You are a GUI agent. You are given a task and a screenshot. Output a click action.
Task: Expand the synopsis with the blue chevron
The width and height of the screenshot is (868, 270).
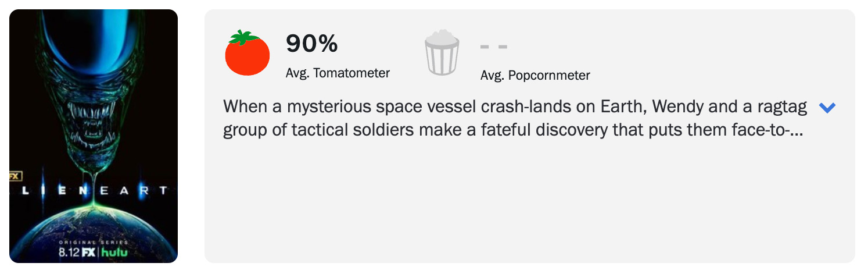[x=826, y=108]
